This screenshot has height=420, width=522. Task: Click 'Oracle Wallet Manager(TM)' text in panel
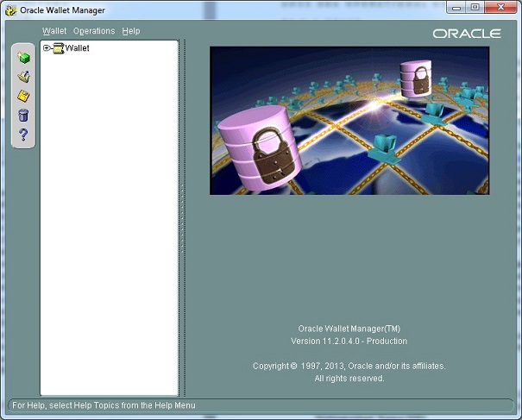tap(349, 329)
